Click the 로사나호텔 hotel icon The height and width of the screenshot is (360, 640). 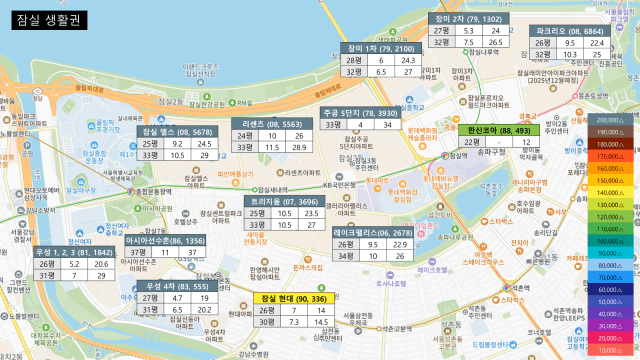(390, 275)
